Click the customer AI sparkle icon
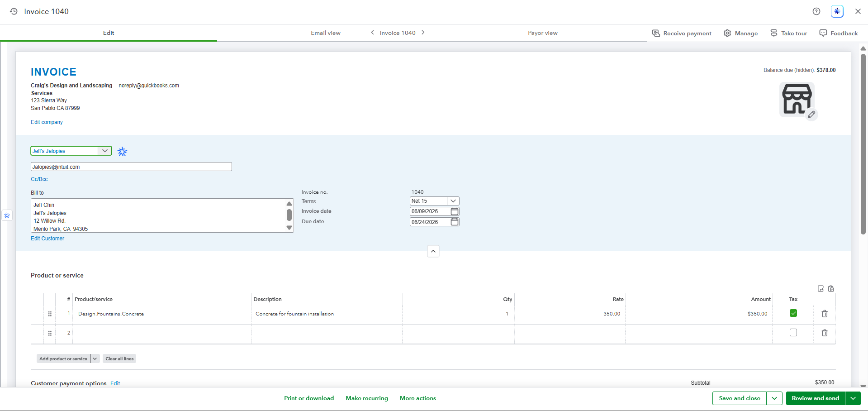The width and height of the screenshot is (868, 411). tap(122, 152)
